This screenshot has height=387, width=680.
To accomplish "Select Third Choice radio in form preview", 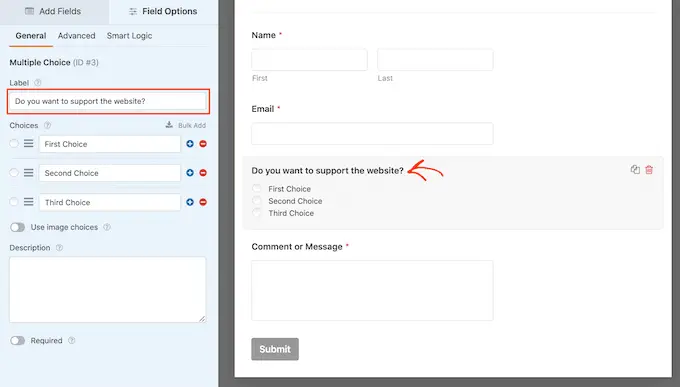I will pos(257,213).
